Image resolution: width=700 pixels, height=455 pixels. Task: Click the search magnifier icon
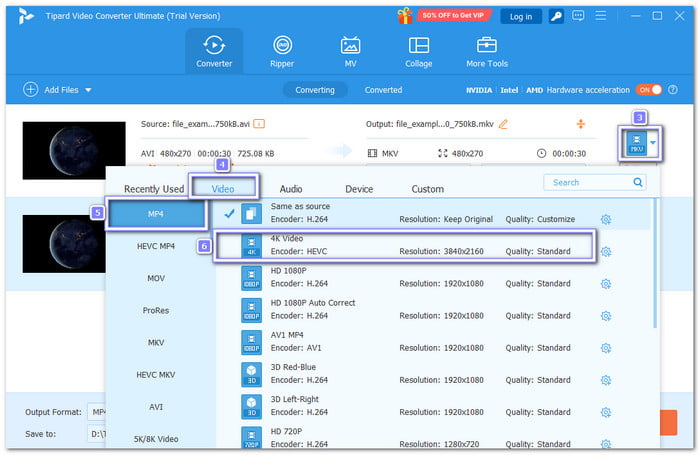tap(638, 182)
